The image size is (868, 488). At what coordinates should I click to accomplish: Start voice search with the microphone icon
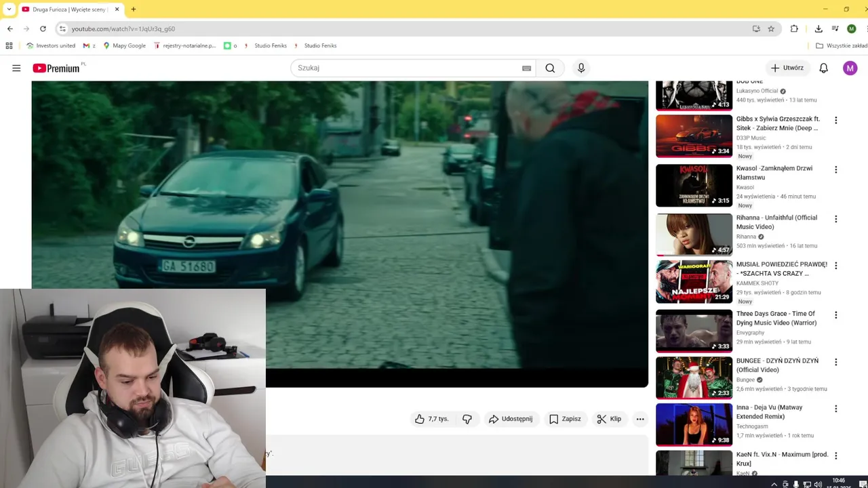click(x=581, y=68)
